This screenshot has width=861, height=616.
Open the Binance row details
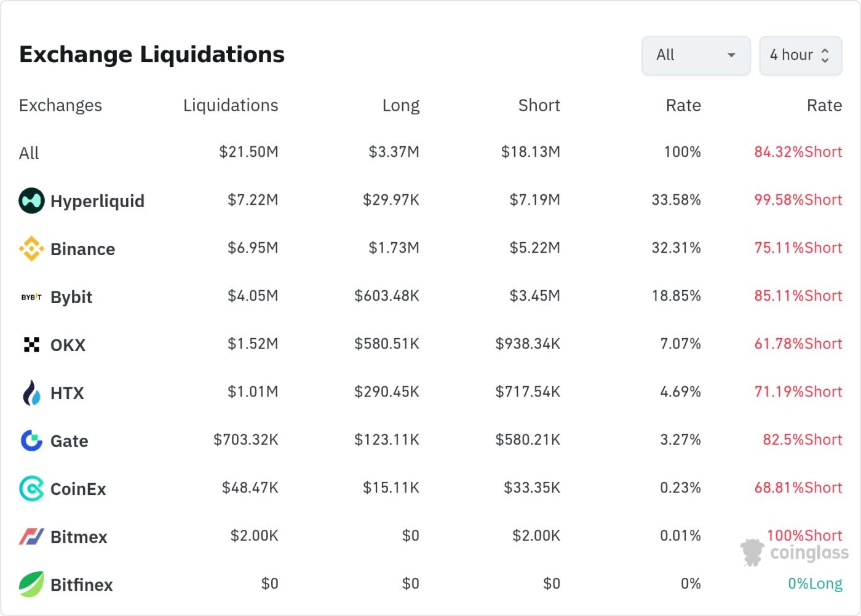click(x=83, y=249)
